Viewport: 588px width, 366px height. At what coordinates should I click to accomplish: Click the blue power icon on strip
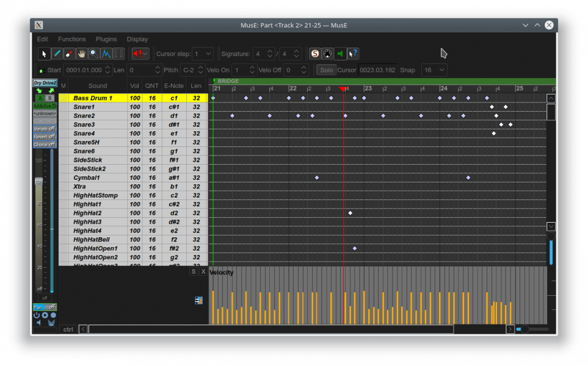[x=37, y=315]
